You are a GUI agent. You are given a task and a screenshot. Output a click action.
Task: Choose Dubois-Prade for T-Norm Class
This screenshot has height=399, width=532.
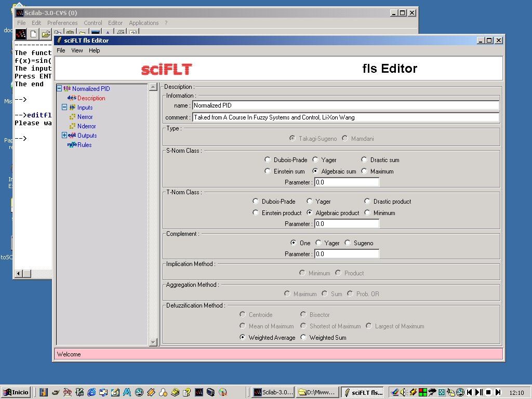coord(256,202)
